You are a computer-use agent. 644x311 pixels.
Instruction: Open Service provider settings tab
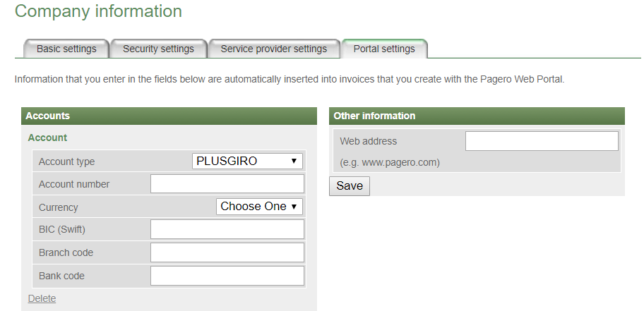click(x=274, y=49)
